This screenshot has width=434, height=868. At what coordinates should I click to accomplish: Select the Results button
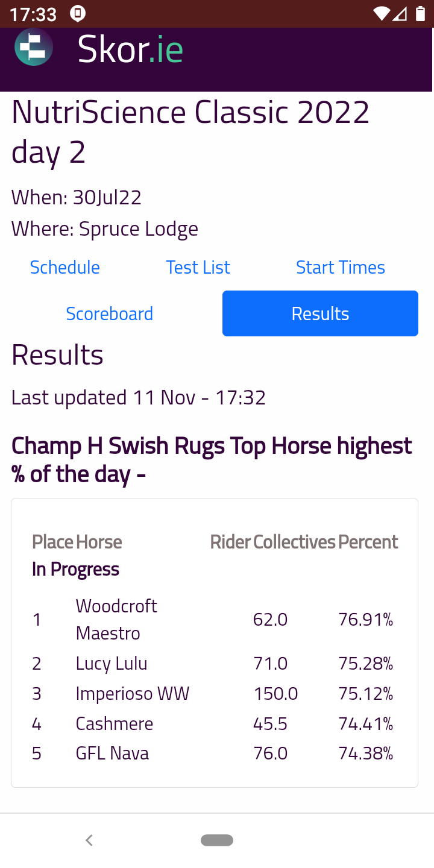[x=320, y=313]
